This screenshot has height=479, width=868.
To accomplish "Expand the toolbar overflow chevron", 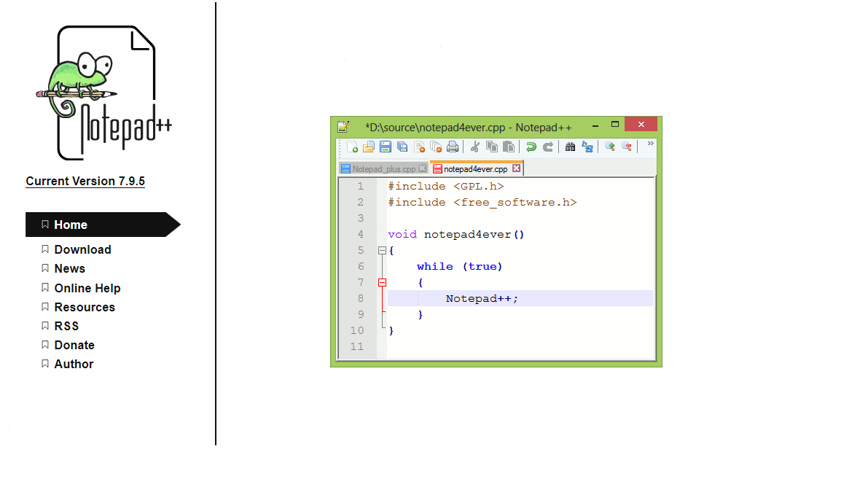I will [650, 144].
